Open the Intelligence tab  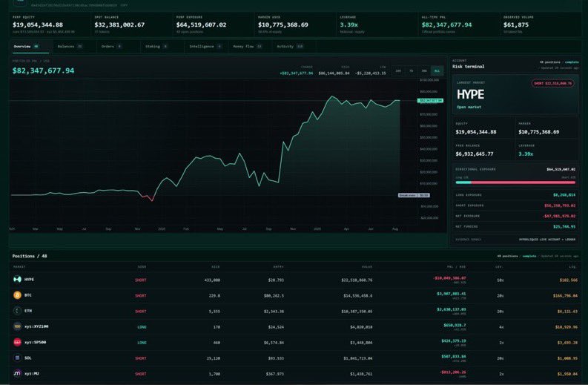[205, 47]
